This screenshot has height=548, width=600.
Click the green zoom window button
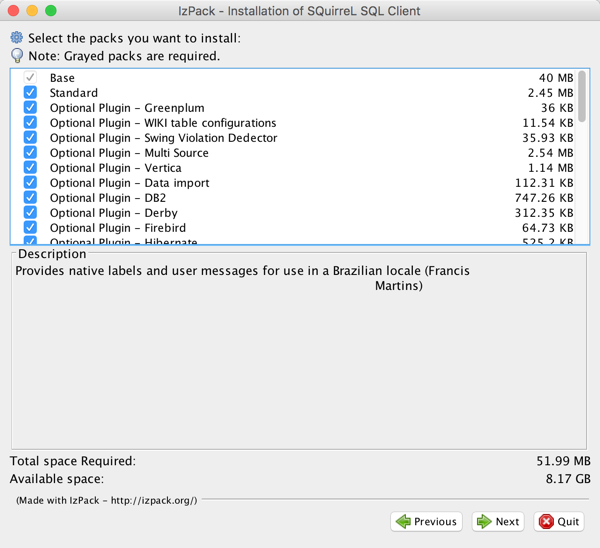[51, 11]
